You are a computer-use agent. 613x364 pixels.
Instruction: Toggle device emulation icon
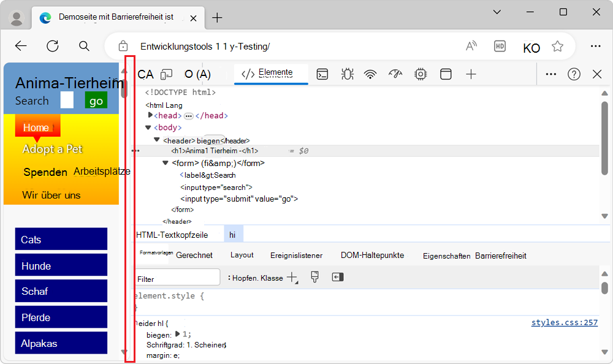[x=166, y=74]
